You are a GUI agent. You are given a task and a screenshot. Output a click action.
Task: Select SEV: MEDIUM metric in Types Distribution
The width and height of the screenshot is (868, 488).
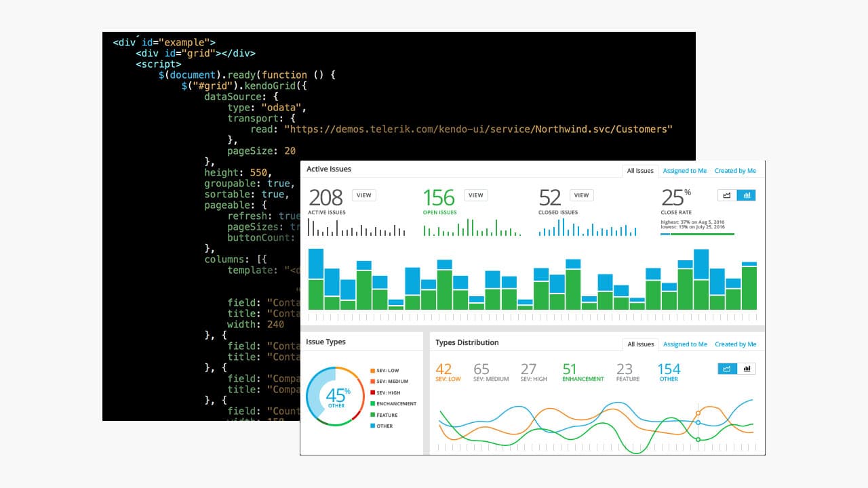pos(490,373)
